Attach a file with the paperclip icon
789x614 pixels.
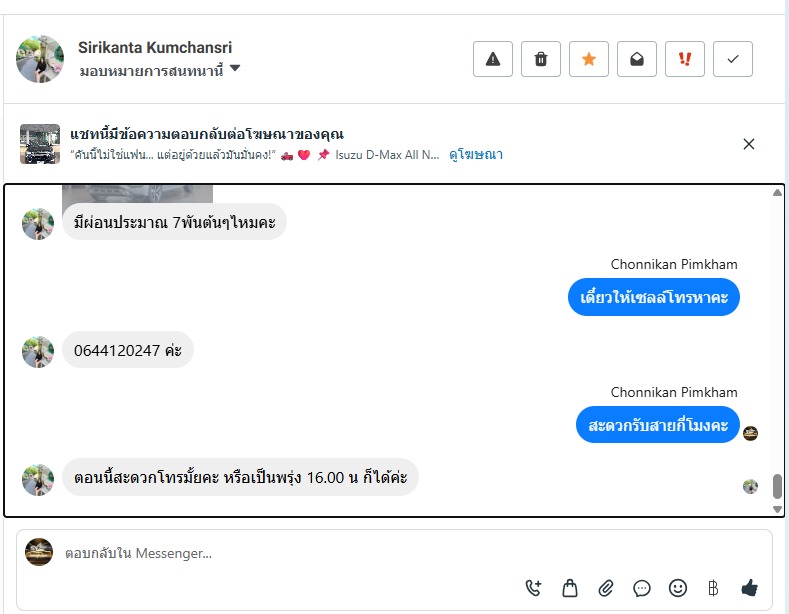tap(606, 588)
